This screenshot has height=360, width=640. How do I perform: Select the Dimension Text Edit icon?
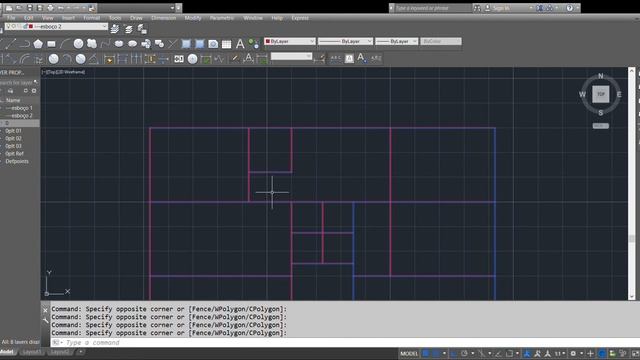[248, 59]
